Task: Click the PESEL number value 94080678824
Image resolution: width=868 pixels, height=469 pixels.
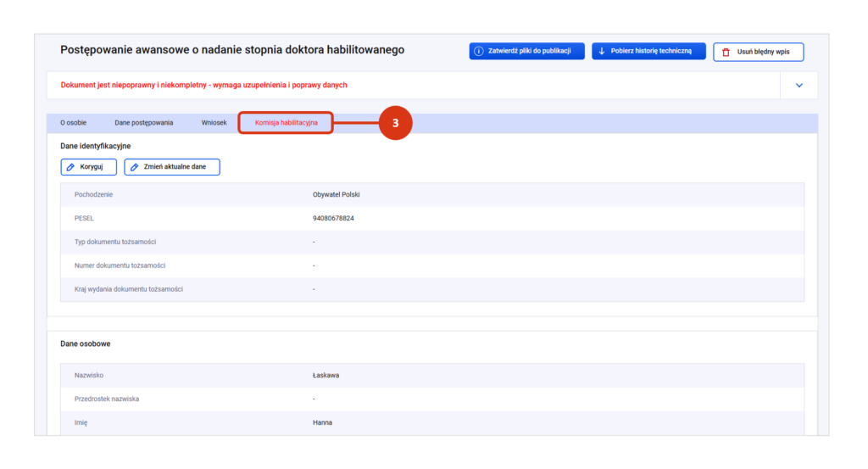Action: [x=333, y=218]
